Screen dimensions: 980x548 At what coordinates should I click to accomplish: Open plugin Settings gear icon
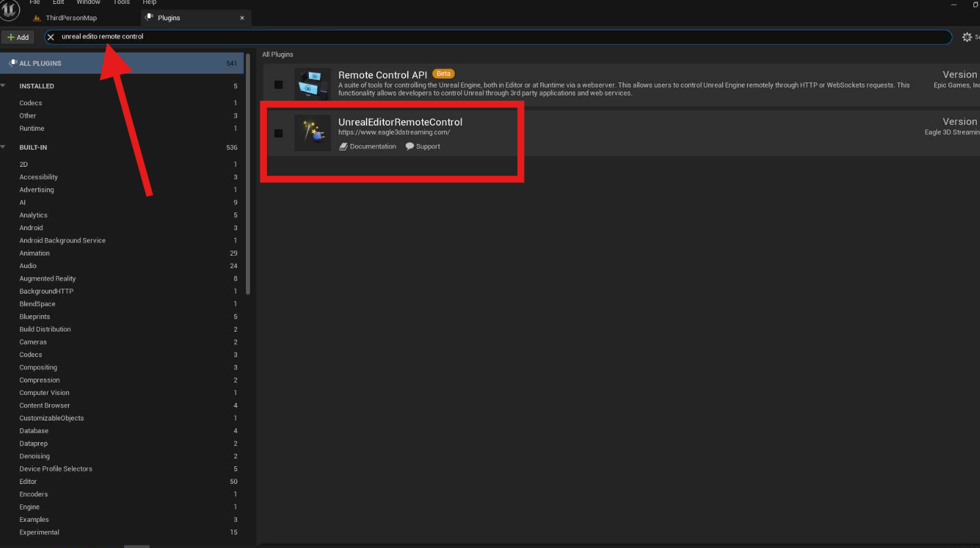pos(966,37)
